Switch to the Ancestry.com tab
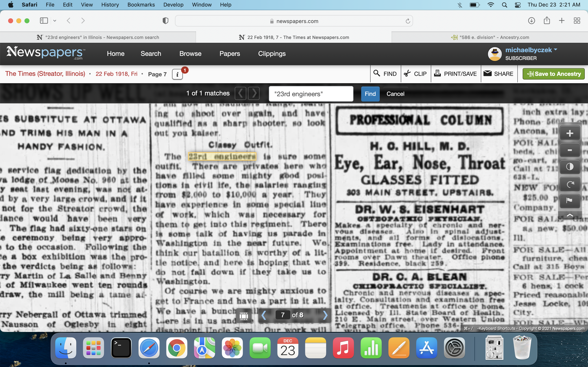 (490, 37)
